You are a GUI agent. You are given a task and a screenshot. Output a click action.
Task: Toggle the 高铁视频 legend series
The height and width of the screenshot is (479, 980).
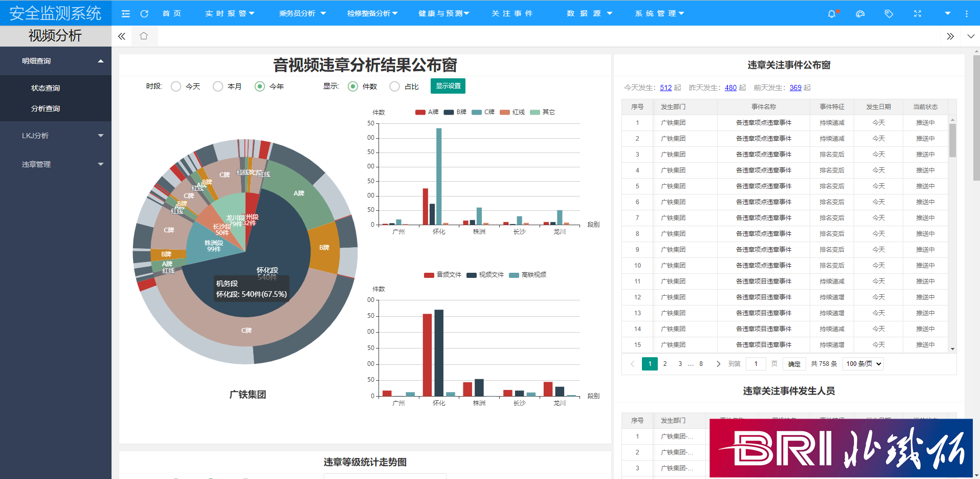pos(528,275)
